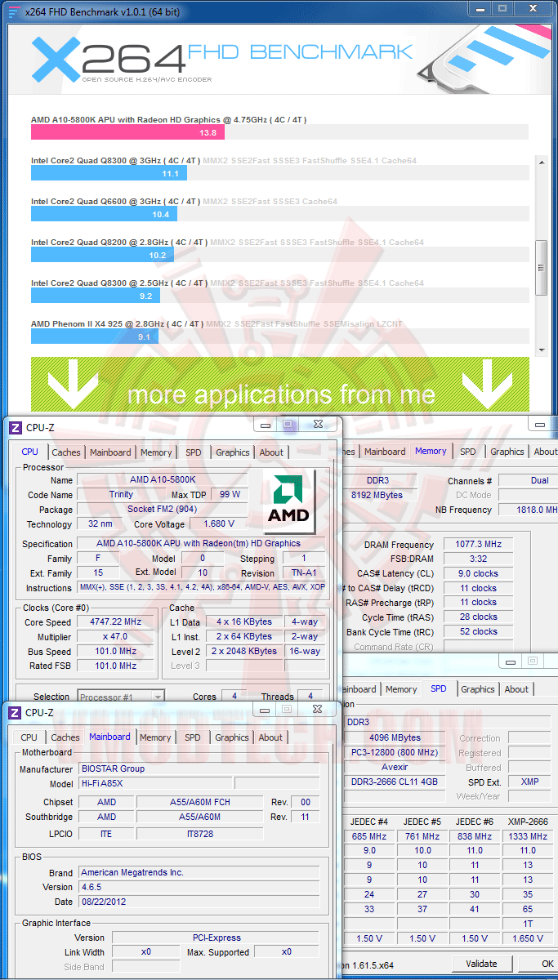The height and width of the screenshot is (980, 558).
Task: Select About tab in the CPU-Z JEDEC window
Action: (x=516, y=689)
